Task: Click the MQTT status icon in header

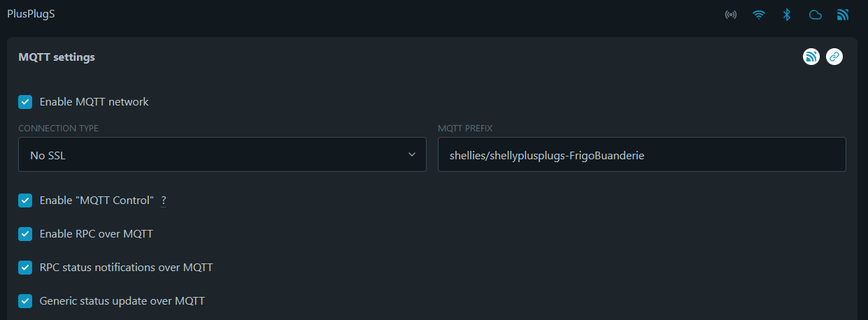Action: pos(843,15)
